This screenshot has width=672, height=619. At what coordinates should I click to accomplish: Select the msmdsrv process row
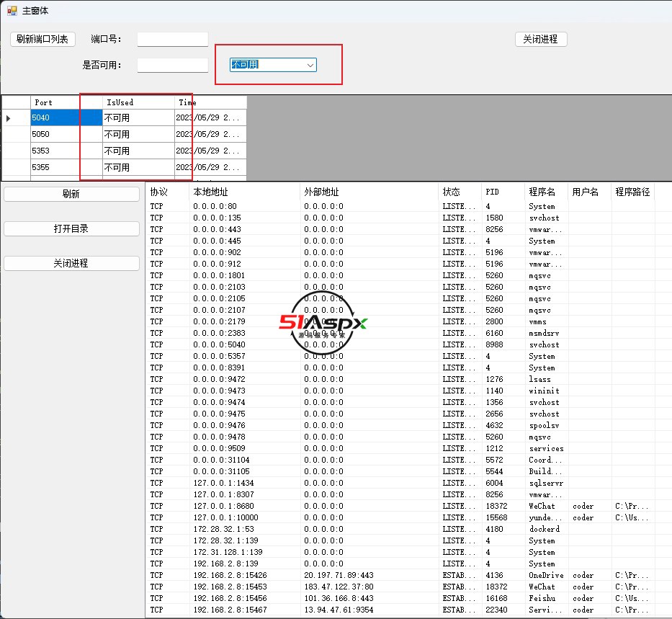[400, 333]
